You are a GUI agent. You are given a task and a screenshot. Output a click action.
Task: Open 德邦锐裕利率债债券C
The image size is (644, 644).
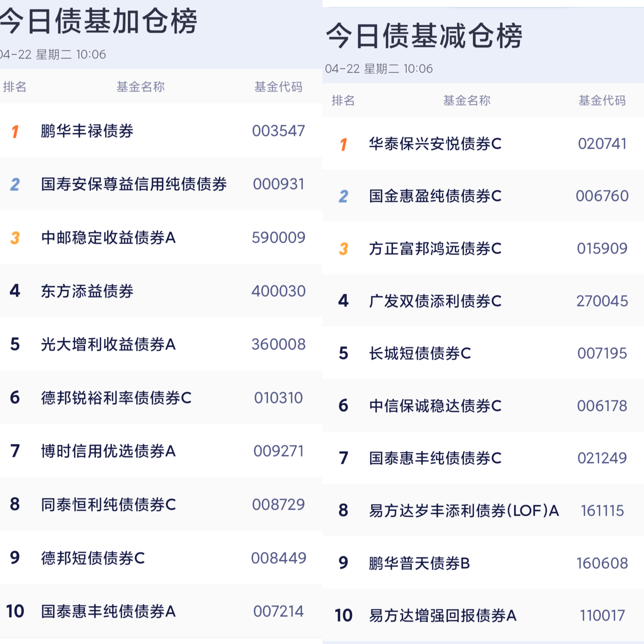[116, 398]
